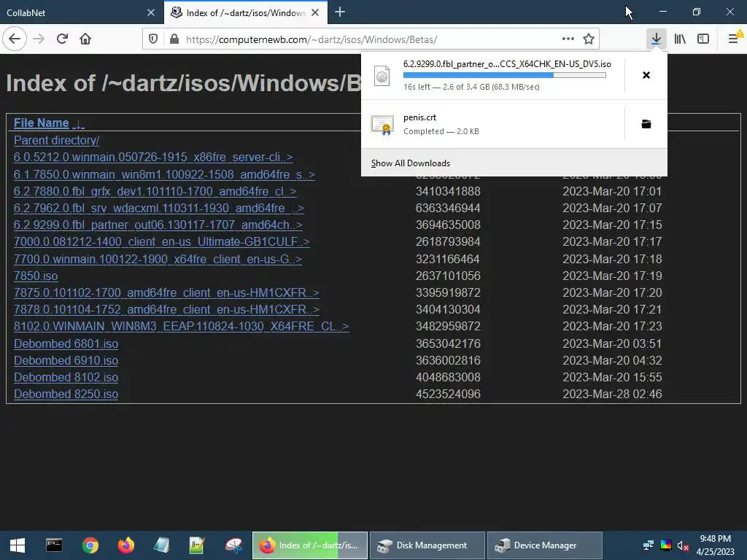
Task: Download 7875.0.101102-1700 amd64fre file
Action: tap(166, 292)
